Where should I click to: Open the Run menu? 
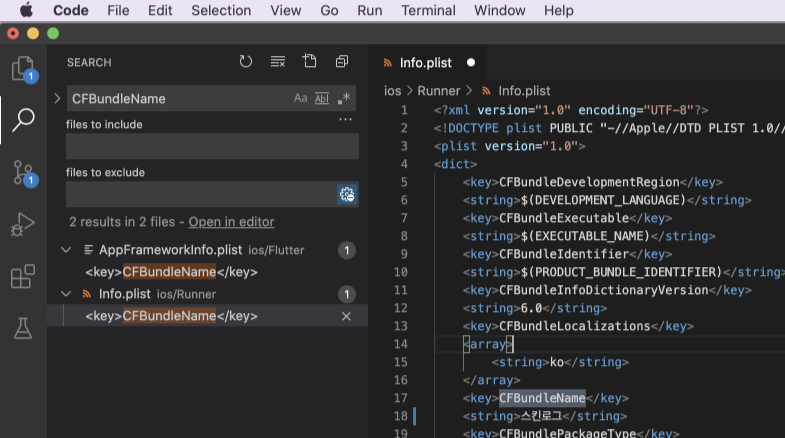tap(369, 10)
